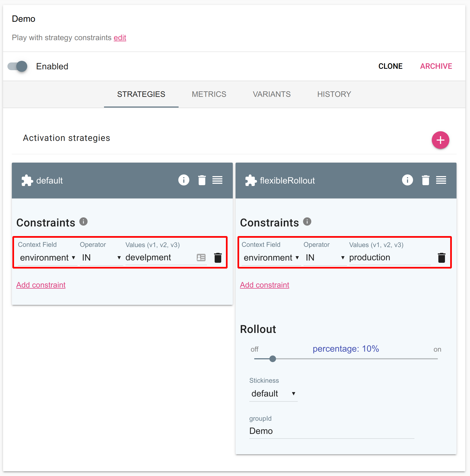Open info for the default strategy
The image size is (470, 476).
click(184, 180)
